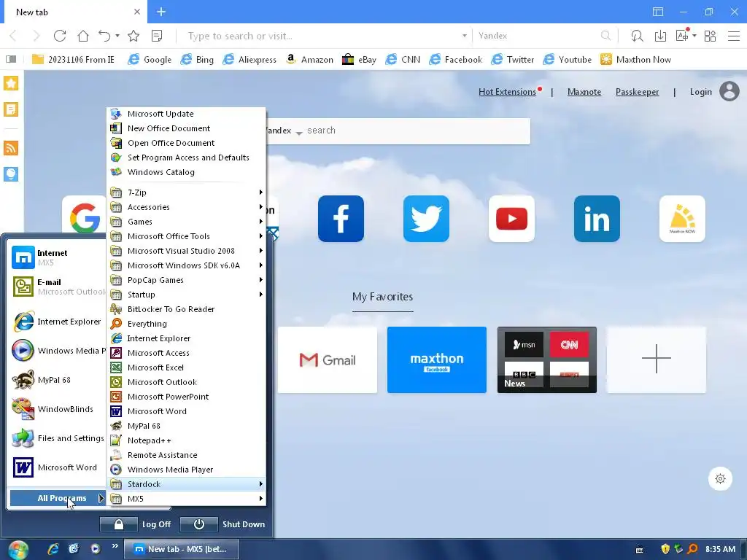Open the Facebook quick-dial tile
Screen dimensions: 747x560
pos(341,219)
